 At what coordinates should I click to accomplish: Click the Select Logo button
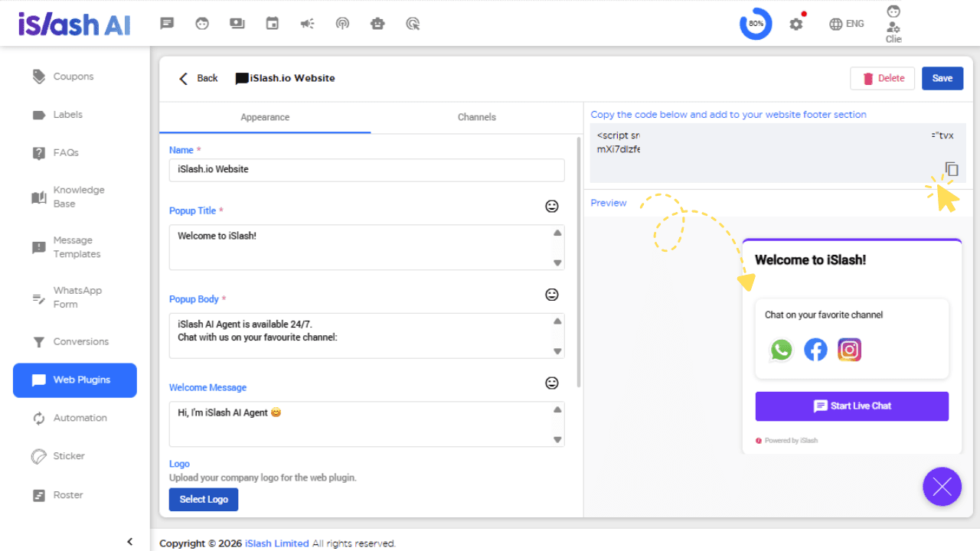(x=204, y=500)
